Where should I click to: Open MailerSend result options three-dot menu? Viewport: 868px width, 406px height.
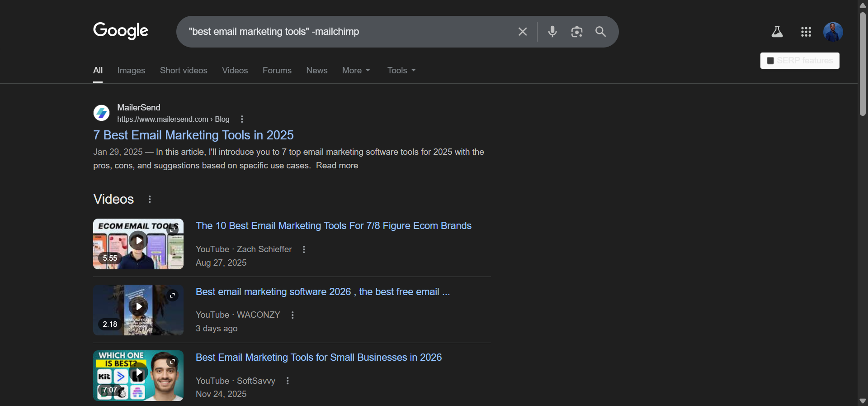pyautogui.click(x=242, y=119)
